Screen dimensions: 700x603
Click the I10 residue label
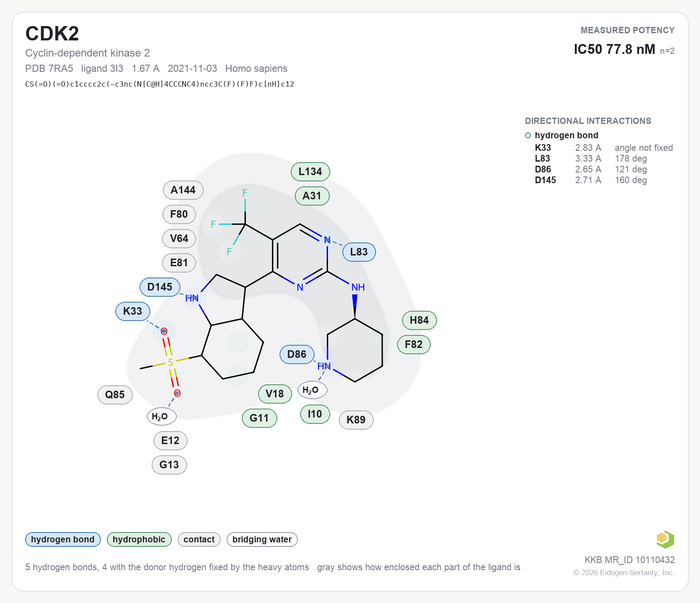tap(315, 414)
